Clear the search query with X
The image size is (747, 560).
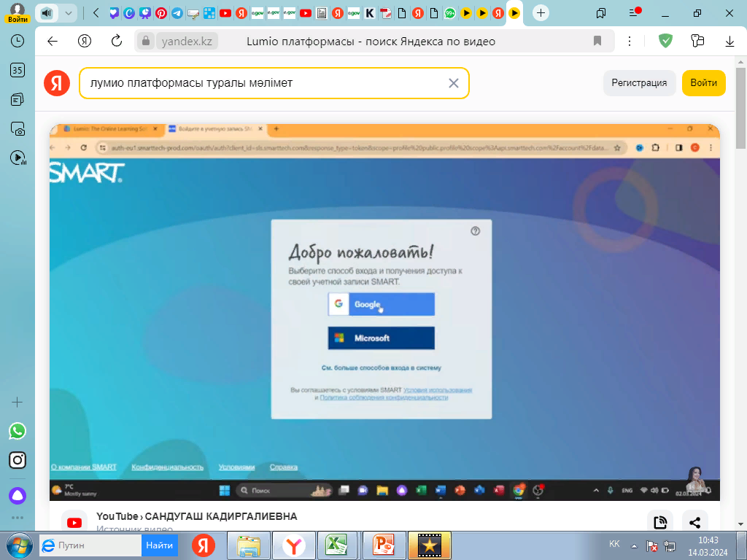[454, 83]
